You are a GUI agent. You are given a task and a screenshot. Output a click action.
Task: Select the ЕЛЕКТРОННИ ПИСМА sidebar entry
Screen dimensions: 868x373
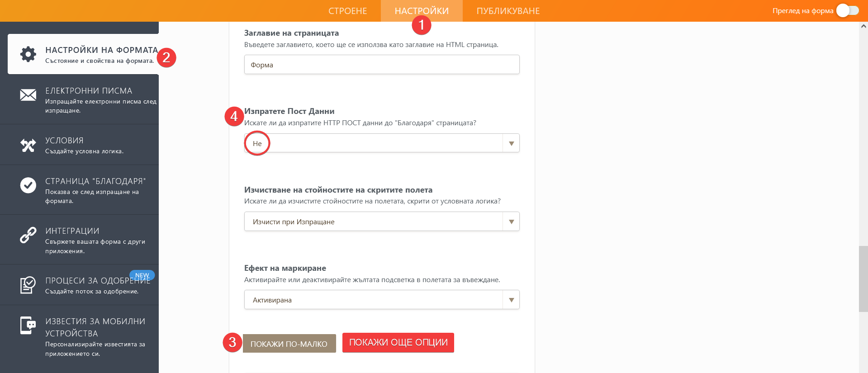(x=88, y=90)
